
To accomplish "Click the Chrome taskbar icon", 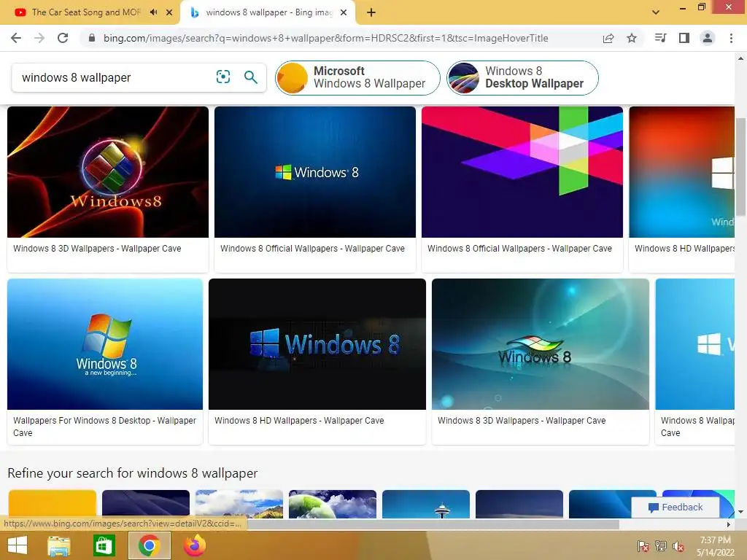I will 149,545.
